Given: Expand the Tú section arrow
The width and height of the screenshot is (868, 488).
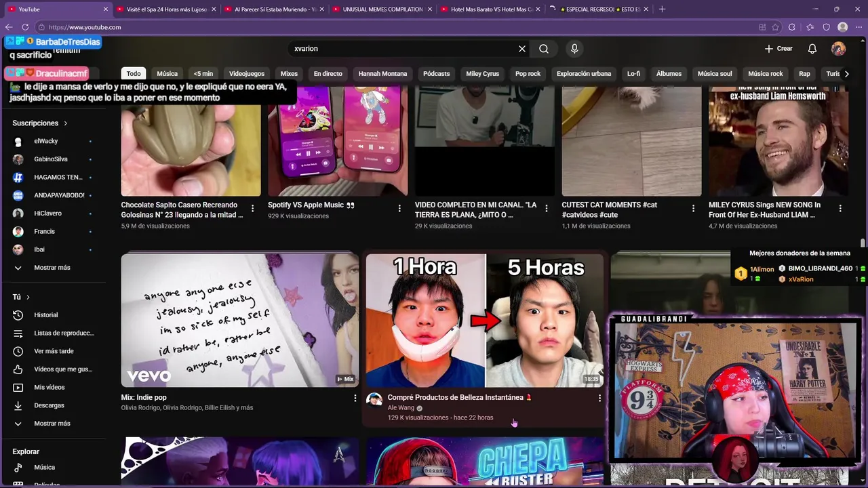Looking at the screenshot, I should coord(28,298).
